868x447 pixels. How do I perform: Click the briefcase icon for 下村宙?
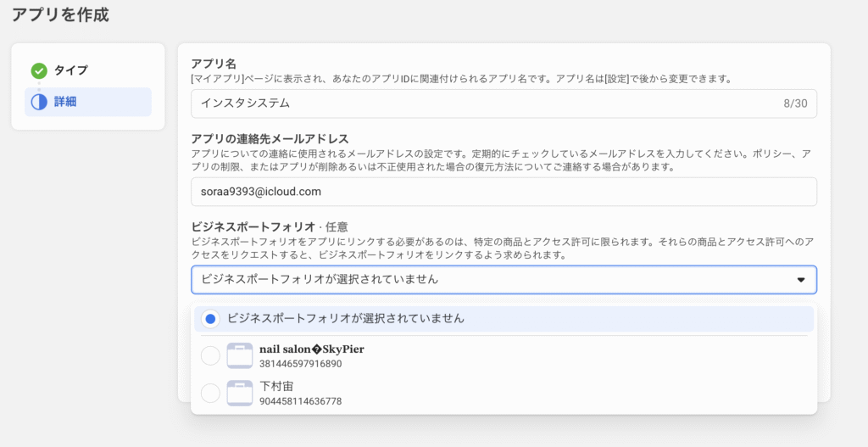(x=240, y=394)
